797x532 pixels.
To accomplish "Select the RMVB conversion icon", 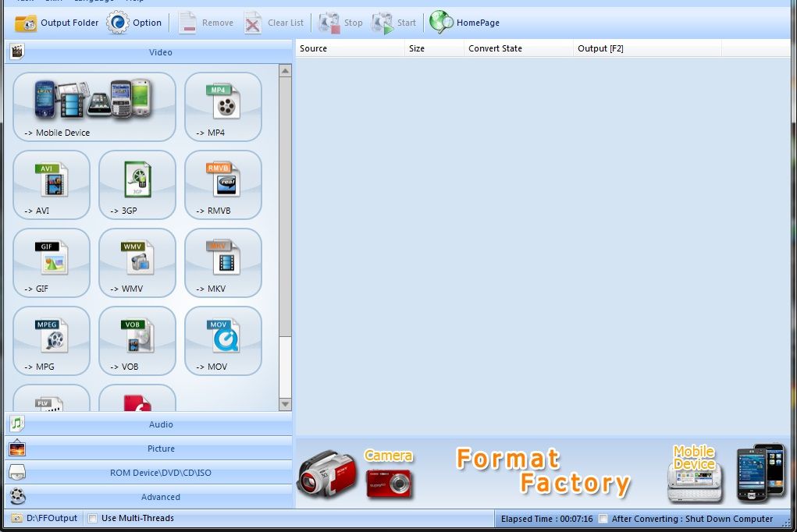I will coord(223,185).
